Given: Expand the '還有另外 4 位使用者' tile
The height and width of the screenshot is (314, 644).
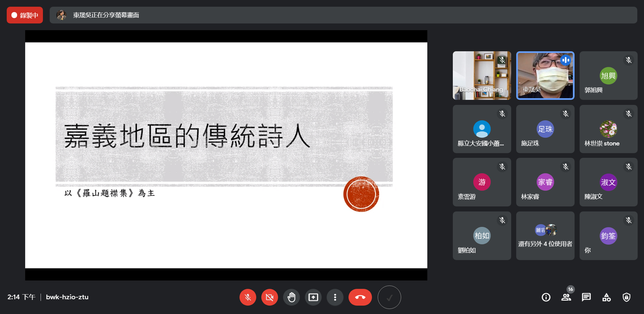Looking at the screenshot, I should (x=545, y=236).
